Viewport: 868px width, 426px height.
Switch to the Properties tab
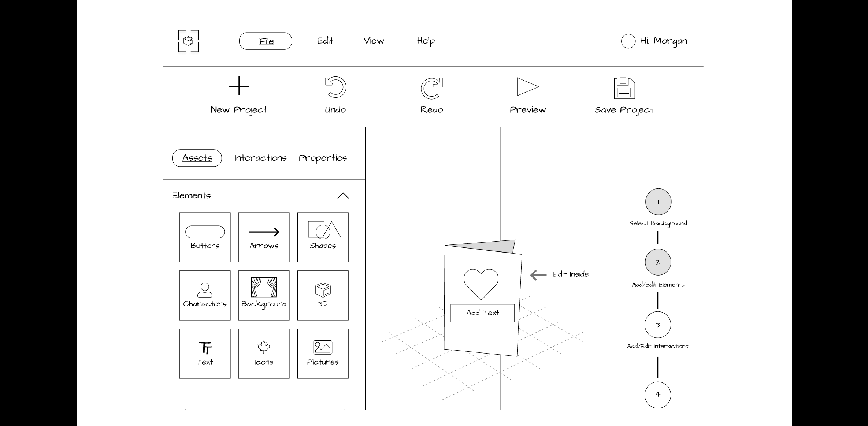click(323, 158)
